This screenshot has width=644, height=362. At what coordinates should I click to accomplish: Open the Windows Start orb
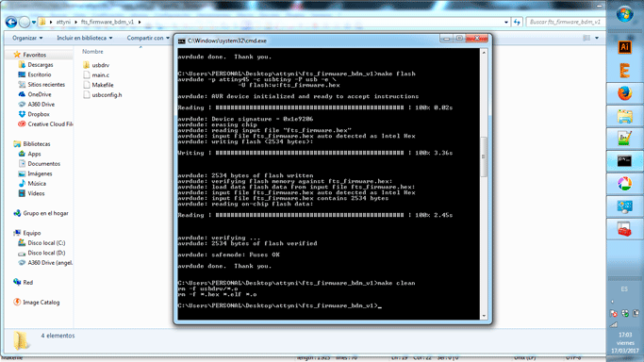[625, 14]
